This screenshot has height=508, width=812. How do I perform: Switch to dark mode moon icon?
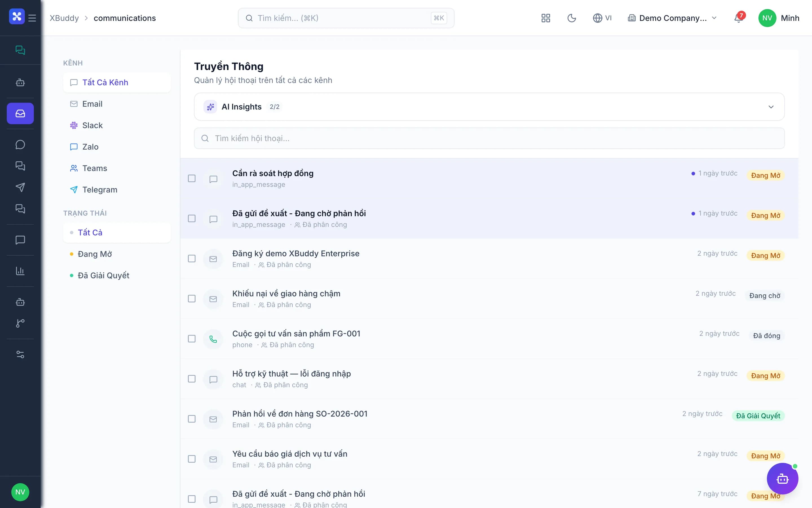[x=572, y=18]
